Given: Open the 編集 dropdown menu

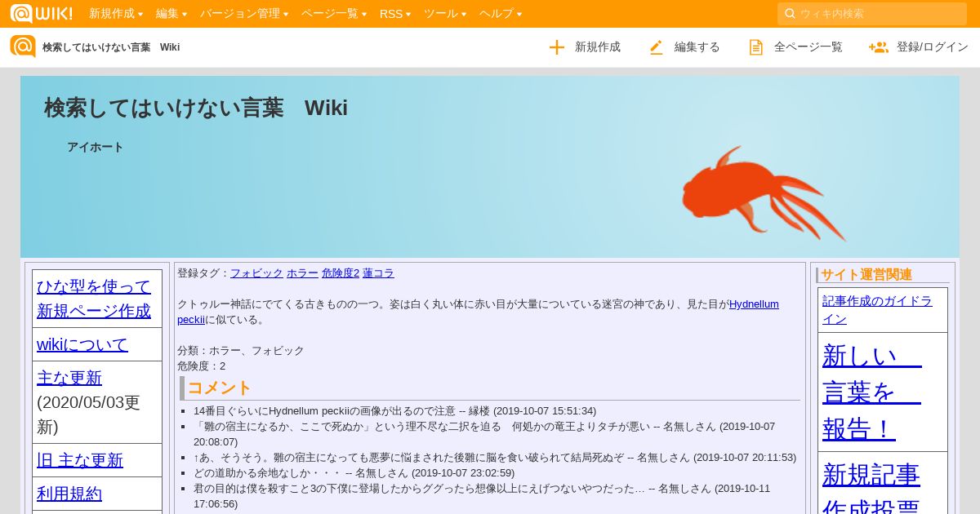Looking at the screenshot, I should coord(171,14).
